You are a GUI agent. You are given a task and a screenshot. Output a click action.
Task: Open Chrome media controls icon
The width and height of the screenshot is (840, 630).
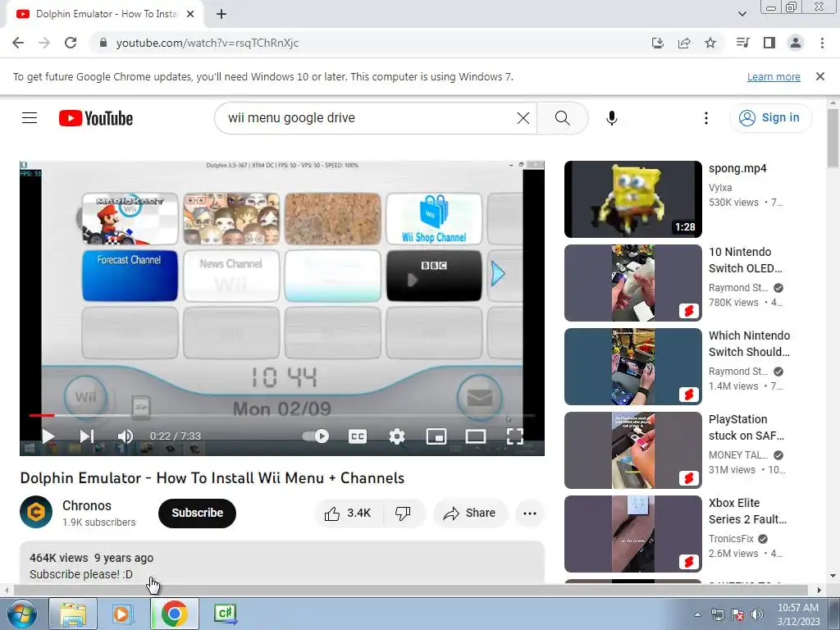pos(742,43)
